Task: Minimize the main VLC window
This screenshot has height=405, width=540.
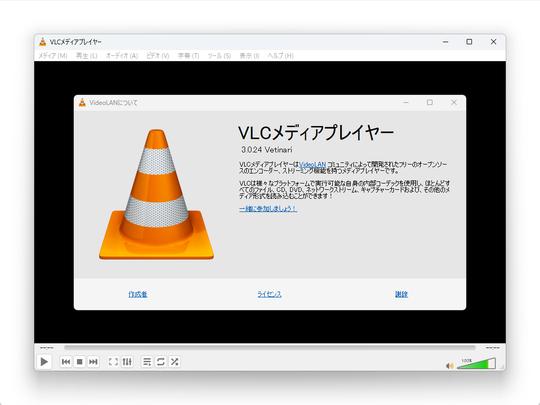Action: pyautogui.click(x=445, y=42)
